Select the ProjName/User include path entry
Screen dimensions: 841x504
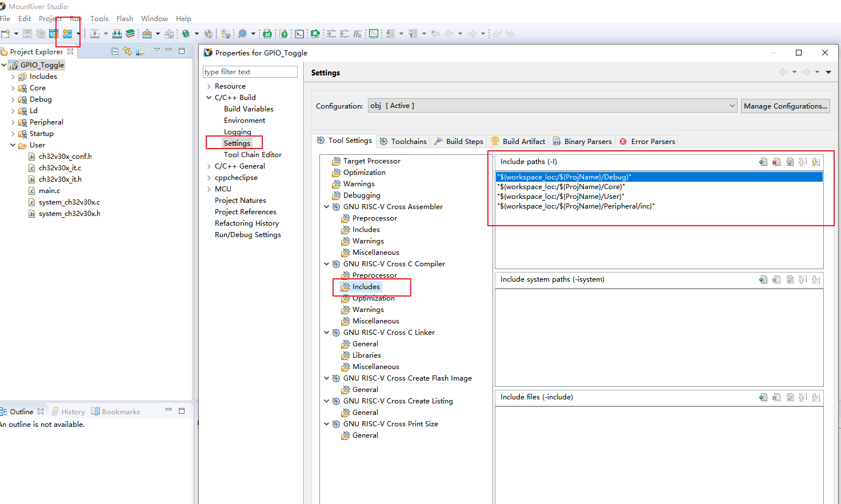coord(659,197)
